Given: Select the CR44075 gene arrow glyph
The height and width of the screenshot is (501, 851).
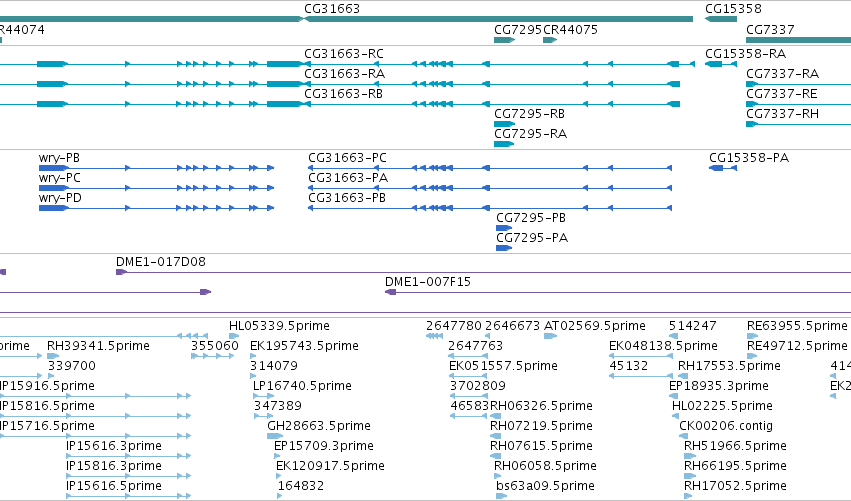Looking at the screenshot, I should point(550,40).
